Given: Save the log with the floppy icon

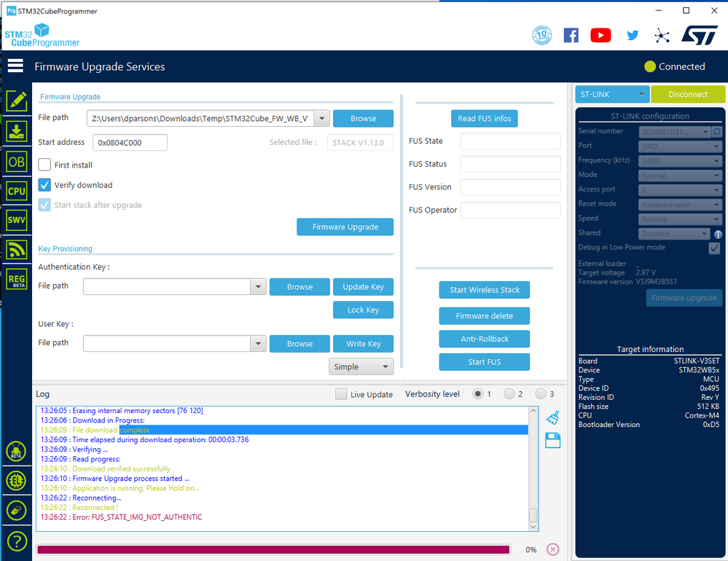Looking at the screenshot, I should coord(553,440).
